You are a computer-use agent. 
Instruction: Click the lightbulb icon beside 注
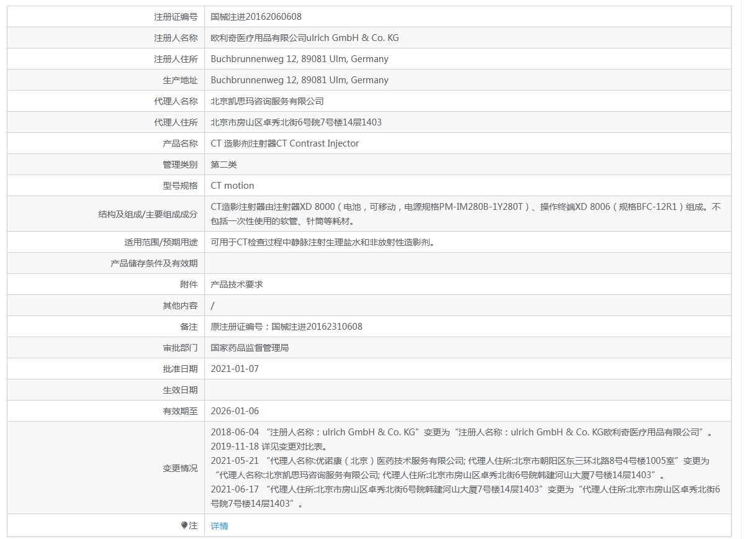tap(184, 525)
